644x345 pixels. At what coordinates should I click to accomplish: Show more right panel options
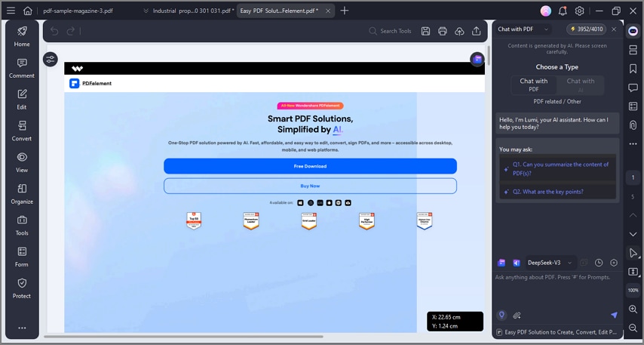tap(633, 144)
